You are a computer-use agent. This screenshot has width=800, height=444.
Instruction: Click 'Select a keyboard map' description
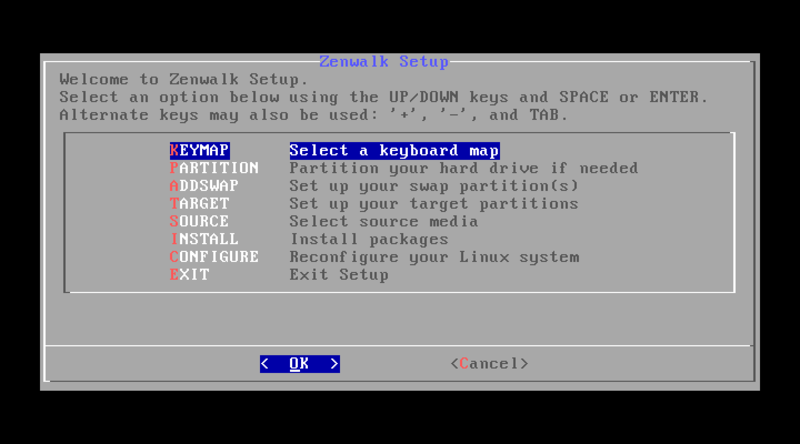[x=394, y=151]
